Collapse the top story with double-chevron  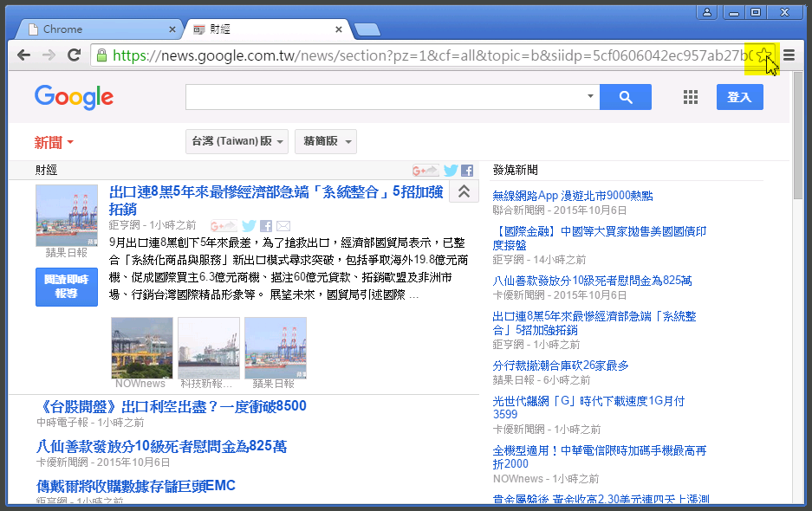tap(464, 191)
